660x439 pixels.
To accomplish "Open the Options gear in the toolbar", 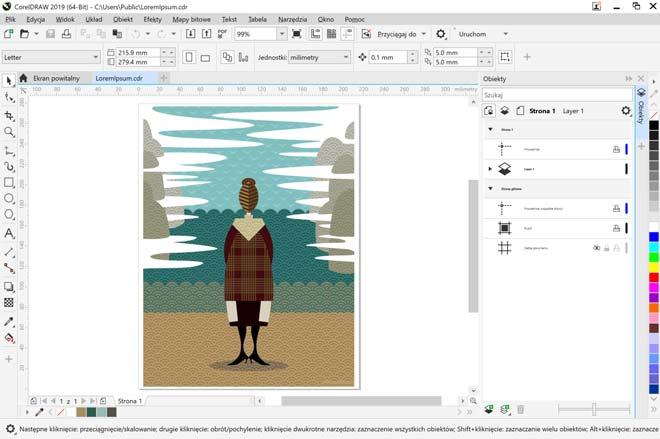I will click(441, 34).
